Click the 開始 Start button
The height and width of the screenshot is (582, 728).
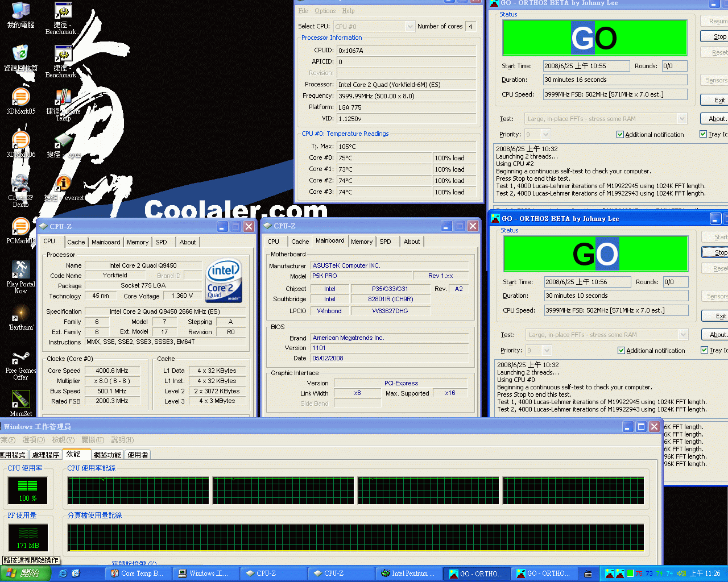tap(26, 573)
